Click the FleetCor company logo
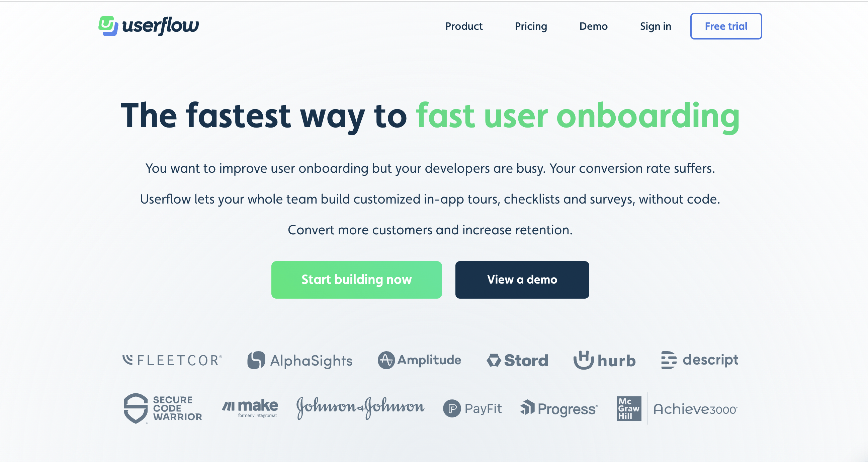 (172, 361)
